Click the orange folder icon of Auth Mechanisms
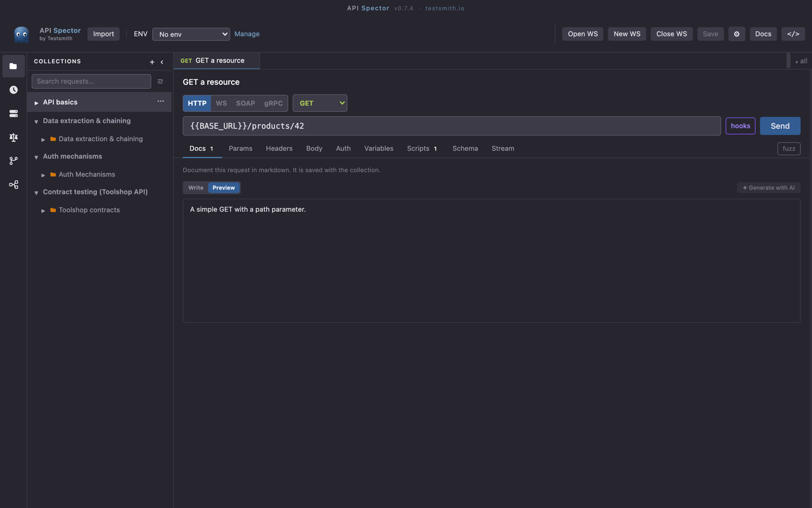Image resolution: width=812 pixels, height=508 pixels. click(x=53, y=174)
